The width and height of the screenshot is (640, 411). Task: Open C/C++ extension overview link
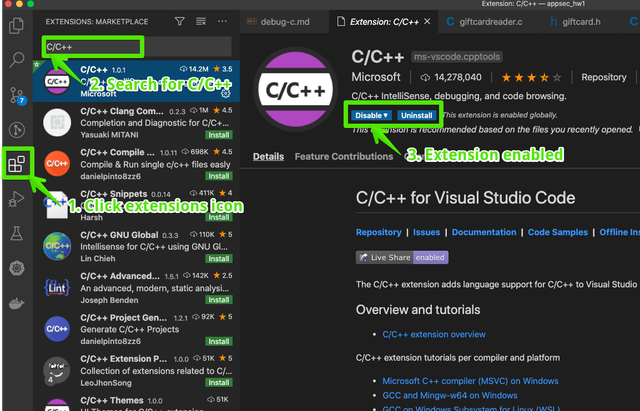coord(434,334)
